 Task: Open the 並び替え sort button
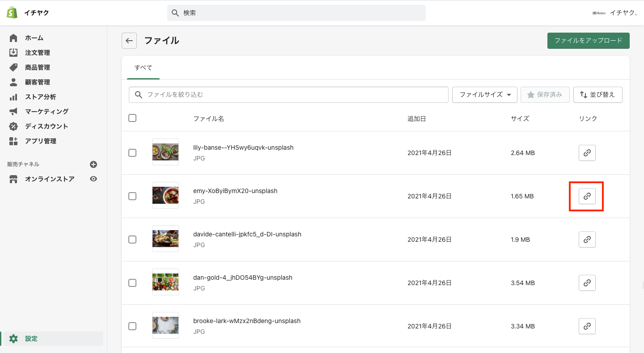[x=598, y=95]
